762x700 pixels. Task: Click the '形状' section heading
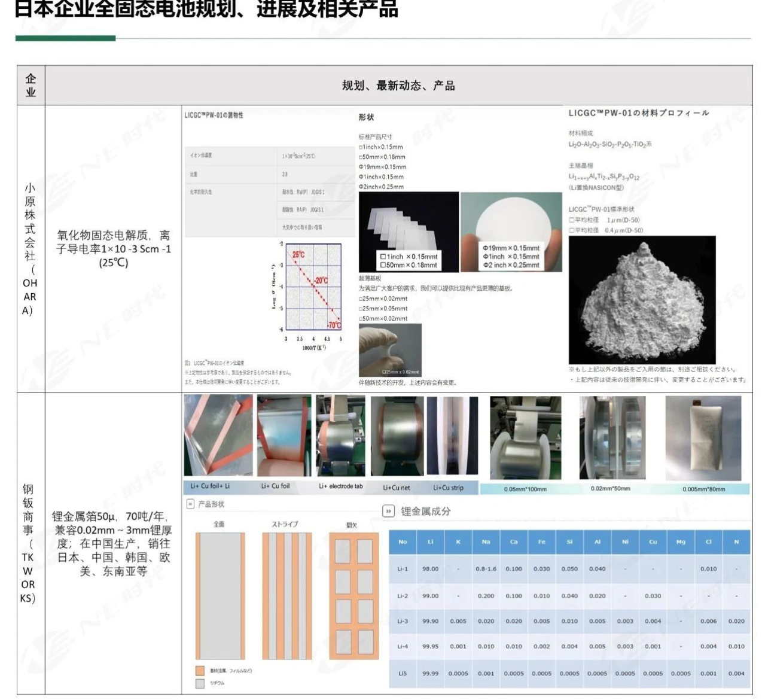point(366,117)
